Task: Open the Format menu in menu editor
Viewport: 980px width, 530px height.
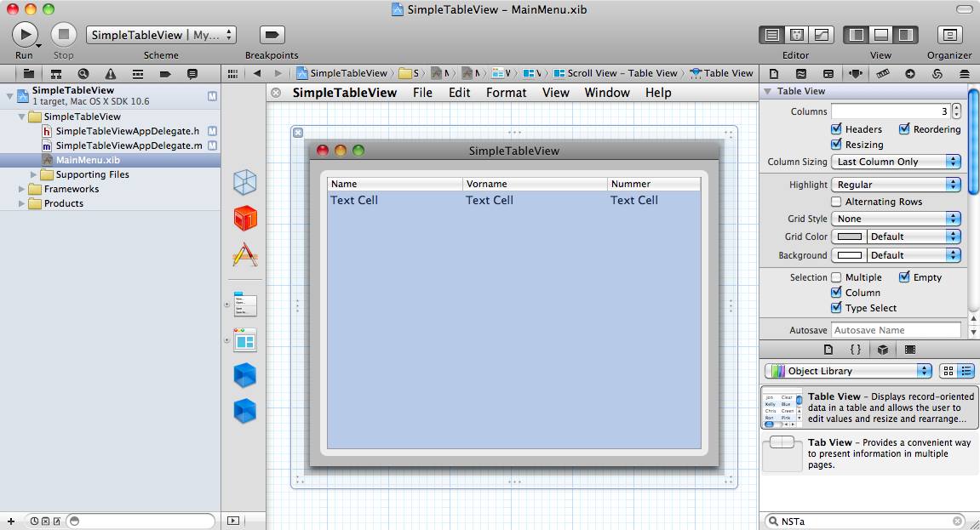Action: click(506, 93)
